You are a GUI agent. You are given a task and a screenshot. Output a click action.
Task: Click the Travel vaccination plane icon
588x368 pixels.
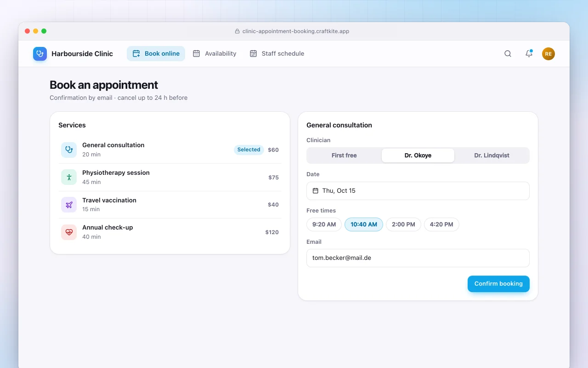point(69,205)
